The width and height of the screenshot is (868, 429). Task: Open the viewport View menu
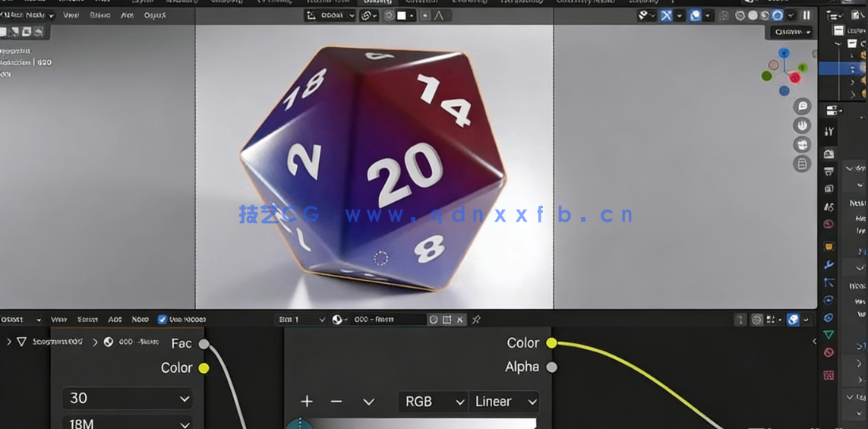point(71,15)
